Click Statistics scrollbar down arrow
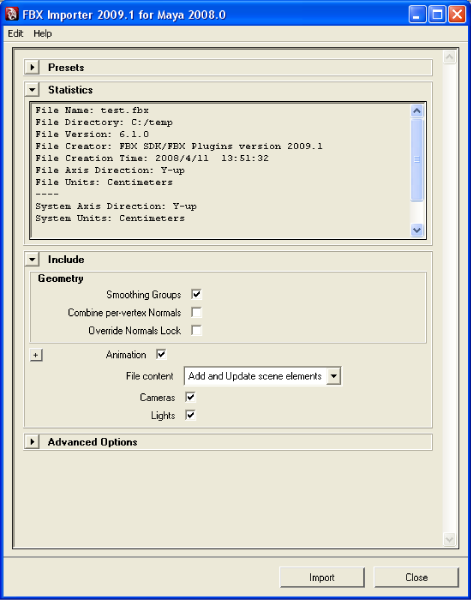Screen dimensions: 471x600 [x=417, y=230]
